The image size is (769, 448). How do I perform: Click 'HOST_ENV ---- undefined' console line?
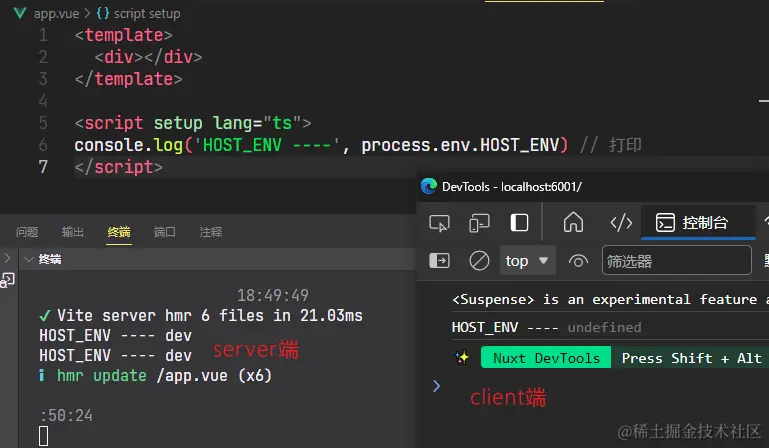(x=546, y=327)
